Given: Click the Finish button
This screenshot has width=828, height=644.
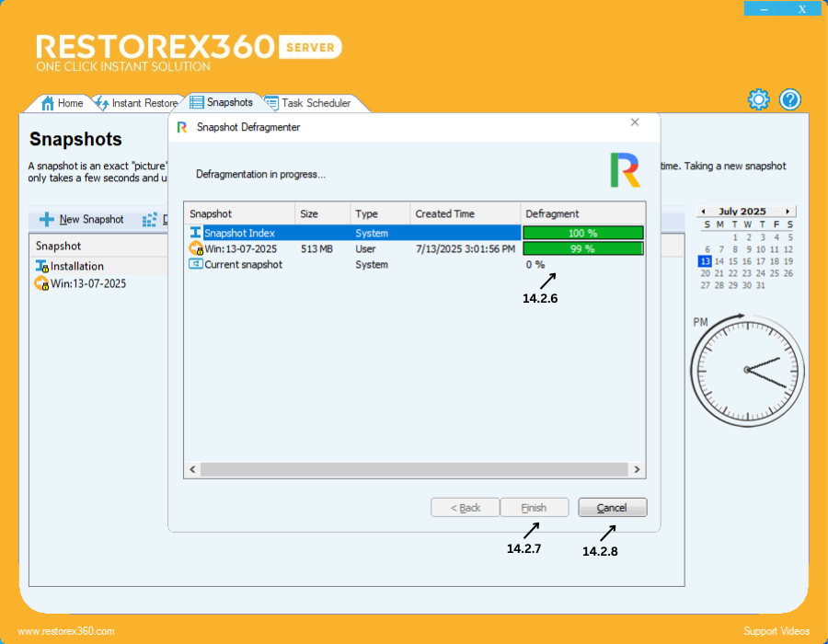Looking at the screenshot, I should [x=534, y=507].
